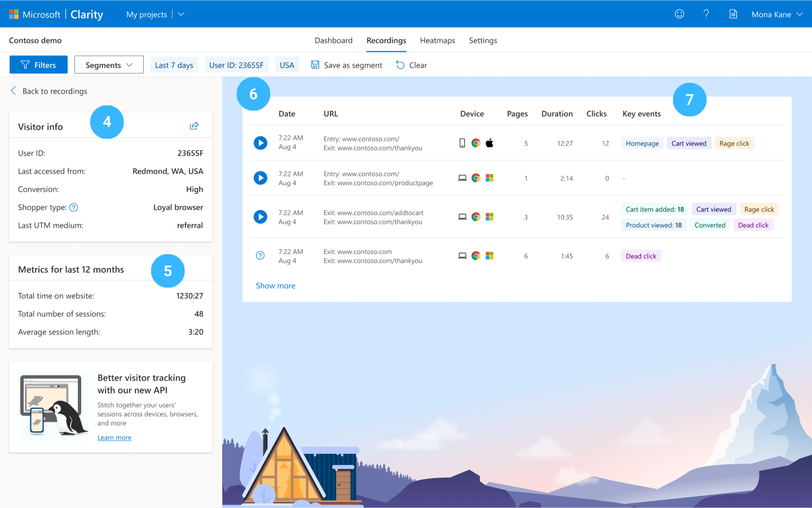Click the Shopper type info icon
This screenshot has width=812, height=508.
click(x=73, y=207)
